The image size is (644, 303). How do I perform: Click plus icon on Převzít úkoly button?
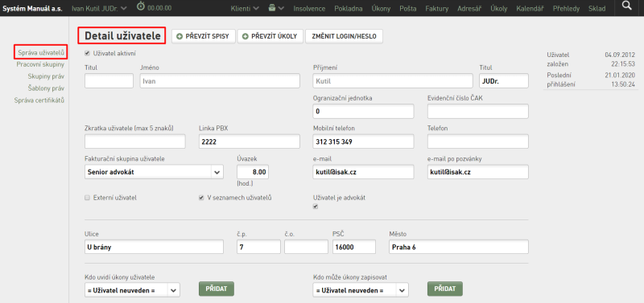point(246,36)
